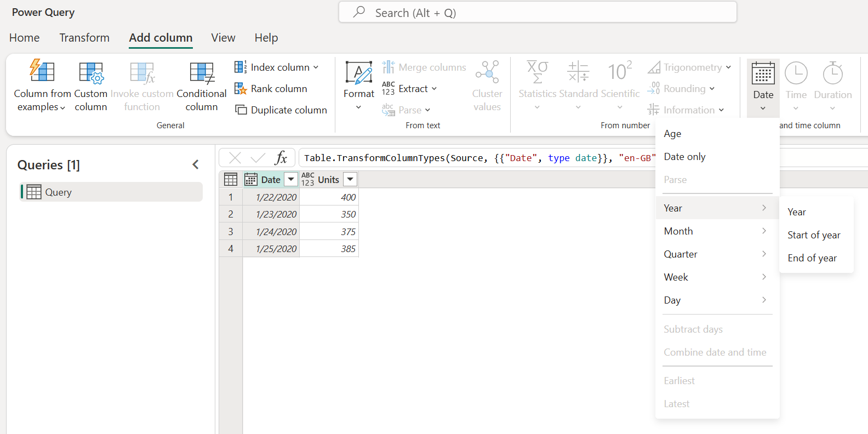Click the Extract text icon
The image size is (868, 434).
[389, 89]
